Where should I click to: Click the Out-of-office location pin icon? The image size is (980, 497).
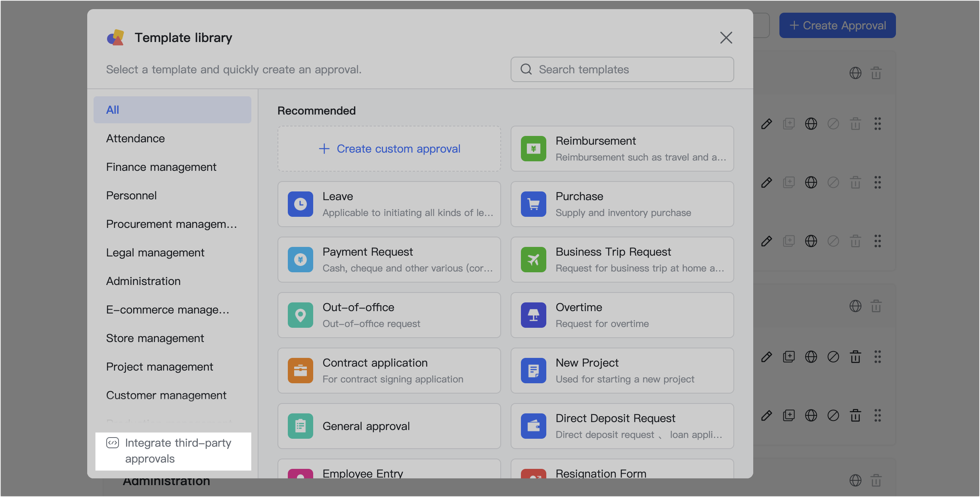click(x=300, y=315)
